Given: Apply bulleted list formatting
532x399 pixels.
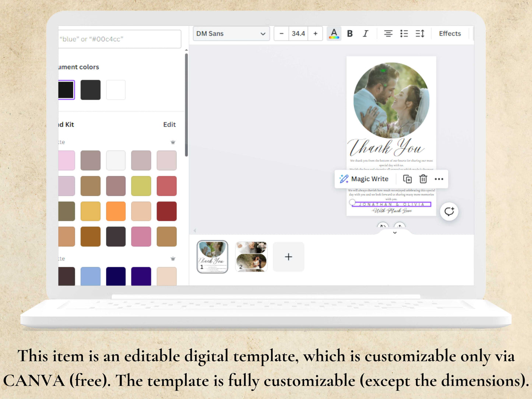Looking at the screenshot, I should pyautogui.click(x=404, y=33).
